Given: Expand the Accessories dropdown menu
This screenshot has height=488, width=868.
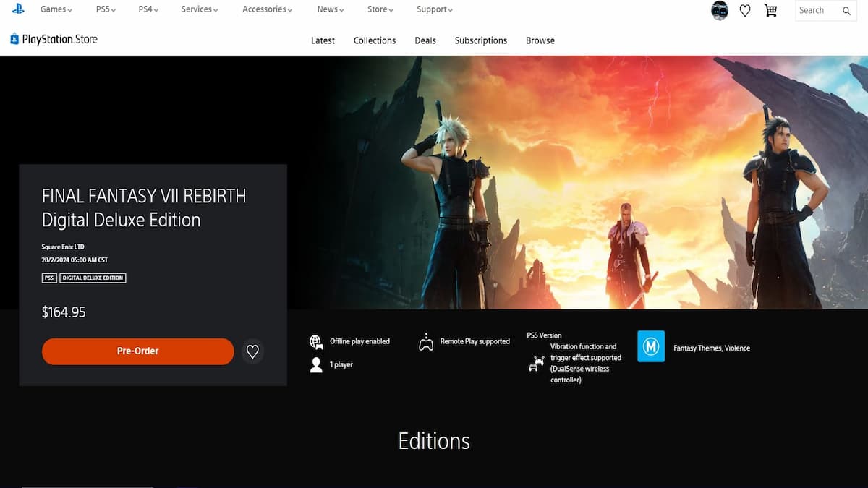Looking at the screenshot, I should tap(267, 9).
